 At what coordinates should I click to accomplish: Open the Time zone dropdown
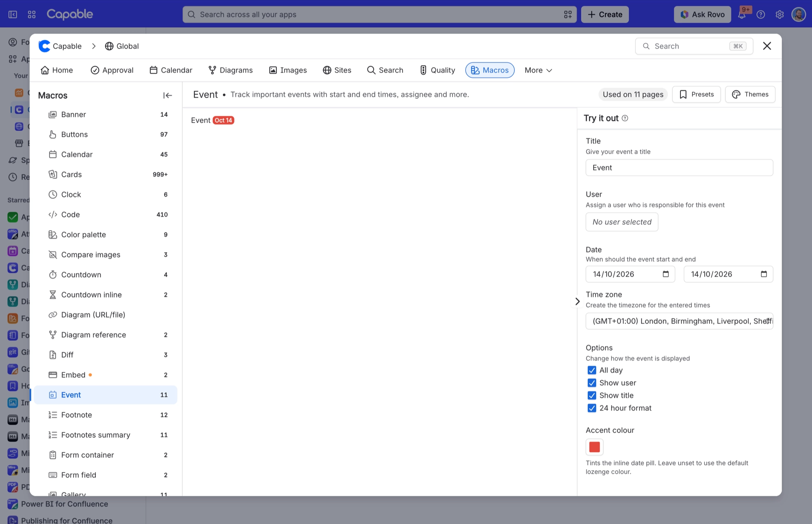point(679,321)
